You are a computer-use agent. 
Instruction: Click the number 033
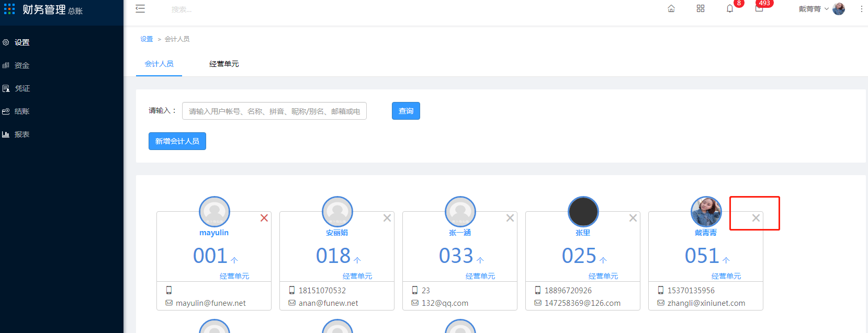pos(456,256)
